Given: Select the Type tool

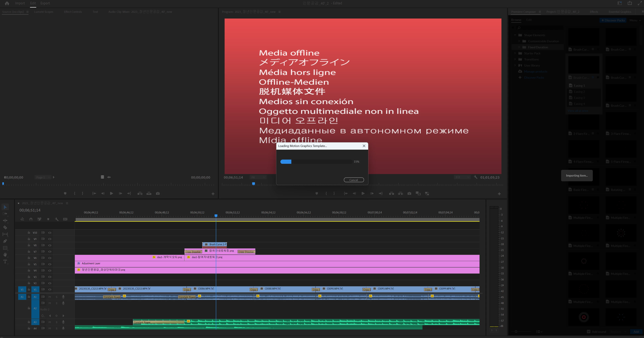Looking at the screenshot, I should (5, 262).
